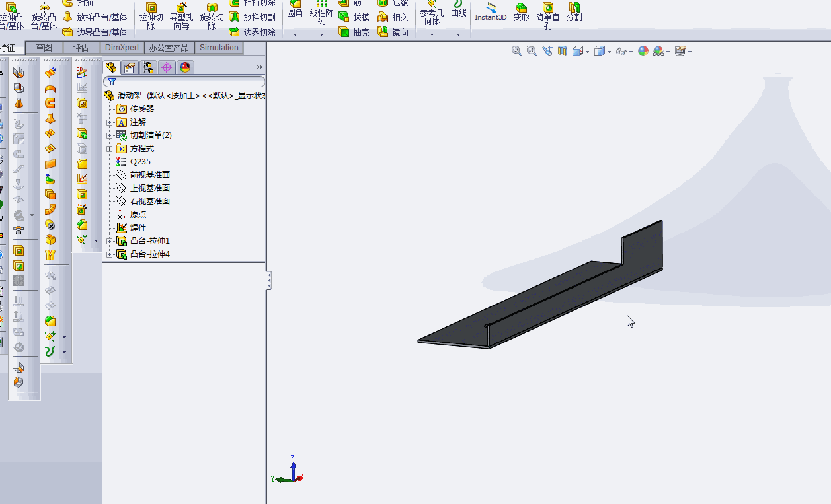831x504 pixels.
Task: Select the 曲线 curves tool
Action: (458, 9)
